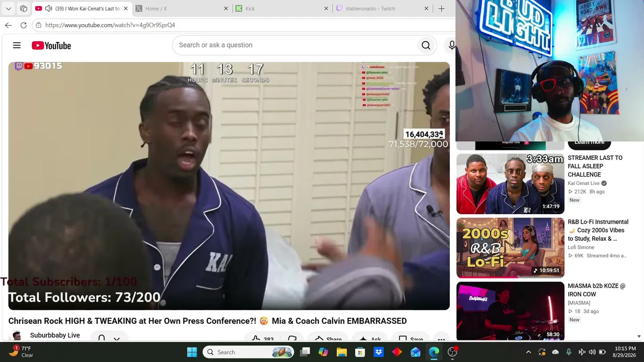
Task: Mute the YouTube tab via speaker icon
Action: 48,9
